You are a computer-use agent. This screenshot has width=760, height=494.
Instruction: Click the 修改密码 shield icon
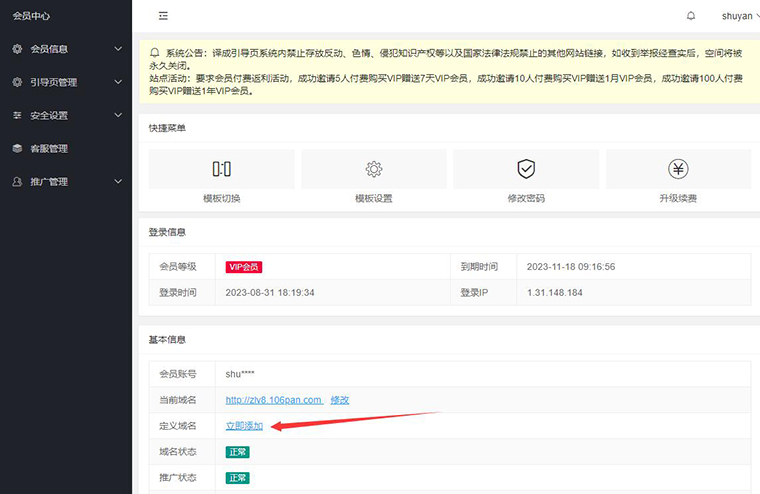point(526,169)
